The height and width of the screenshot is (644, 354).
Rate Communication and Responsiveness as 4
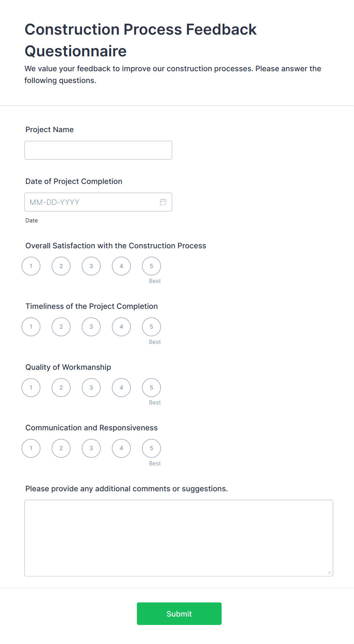[x=121, y=448]
